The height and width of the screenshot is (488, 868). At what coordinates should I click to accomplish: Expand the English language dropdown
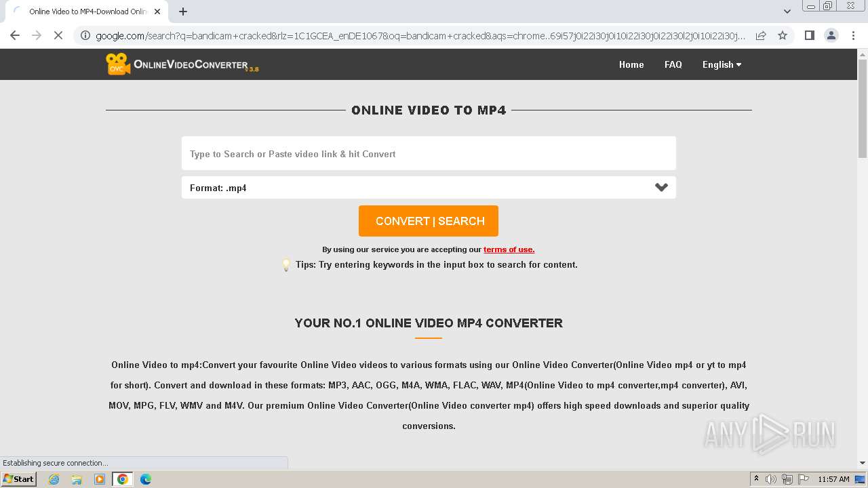[x=722, y=64]
